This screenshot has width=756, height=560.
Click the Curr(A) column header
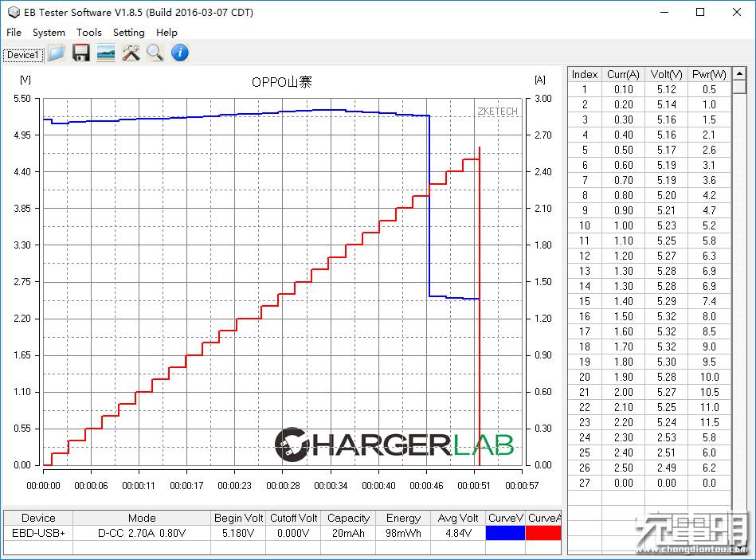pyautogui.click(x=623, y=74)
